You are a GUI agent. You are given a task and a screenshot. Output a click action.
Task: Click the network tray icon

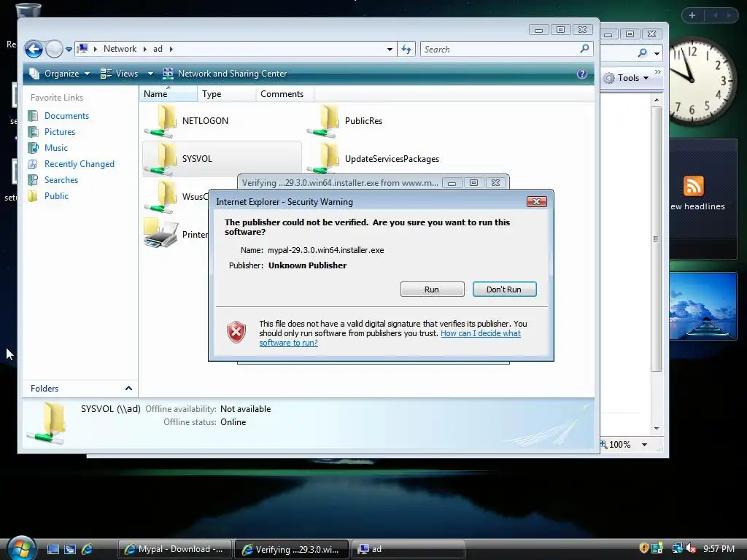(676, 548)
